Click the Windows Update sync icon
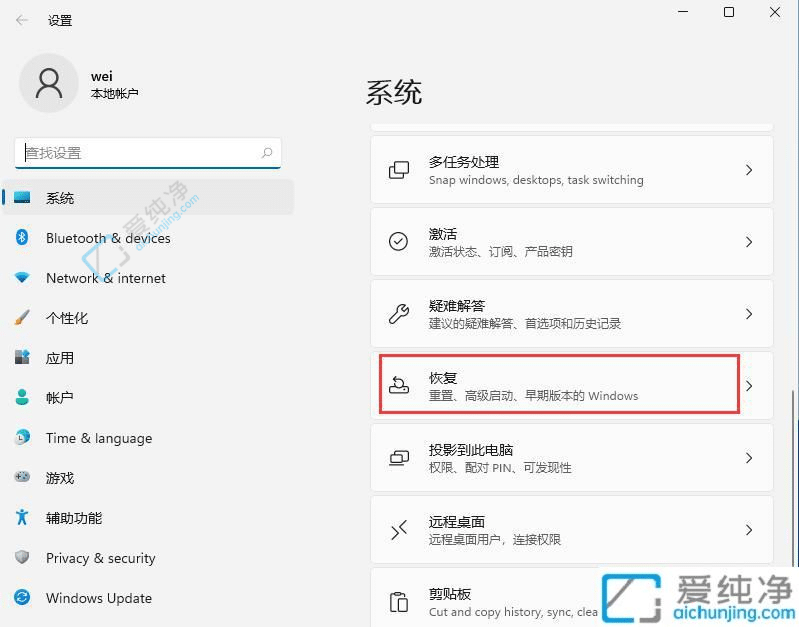Viewport: 799px width, 627px height. tap(22, 597)
